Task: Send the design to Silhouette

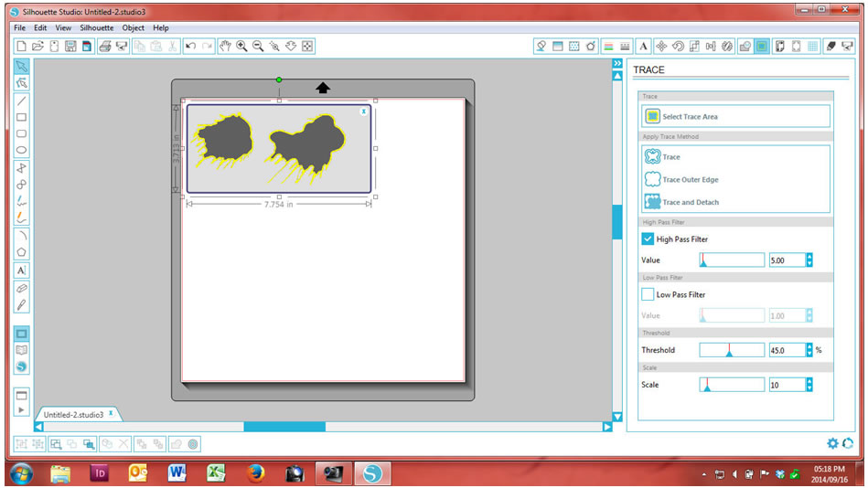Action: tap(847, 46)
